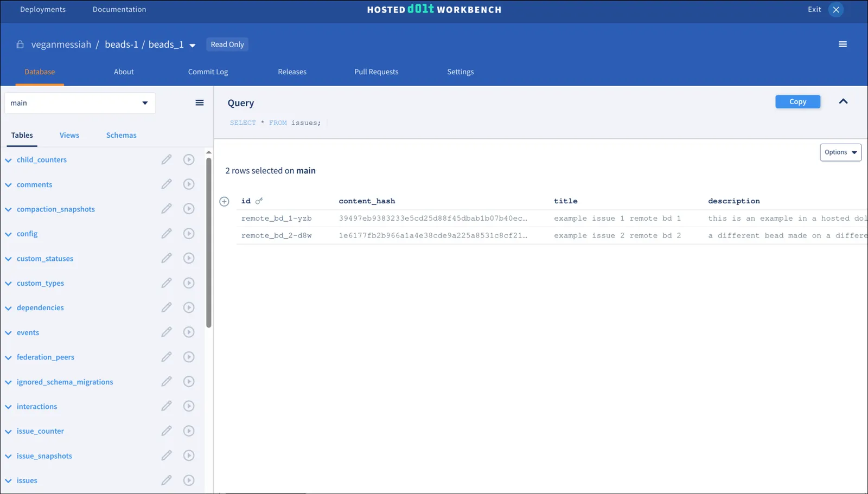Screen dimensions: 868x494
Task: Edit compaction_snapshots table via pencil icon
Action: click(x=167, y=209)
